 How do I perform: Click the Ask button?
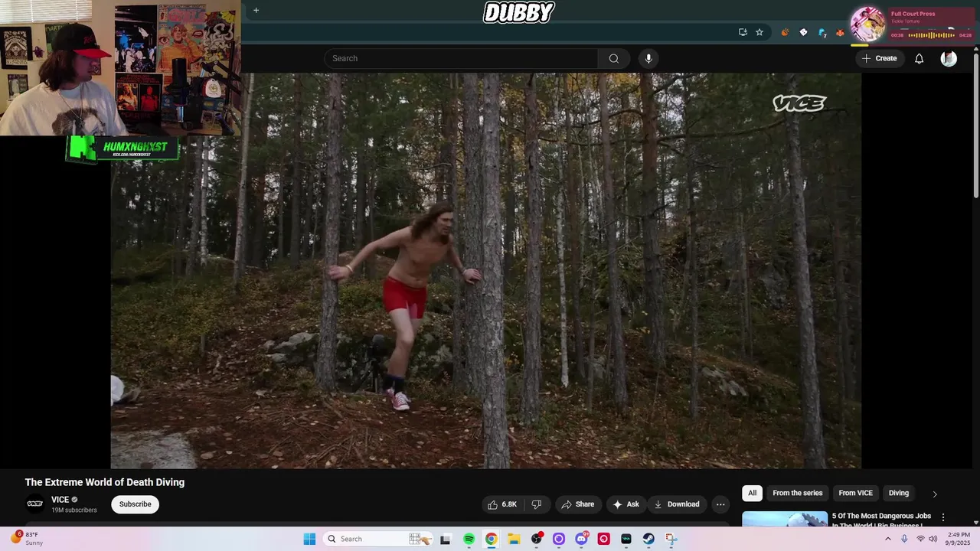point(626,504)
